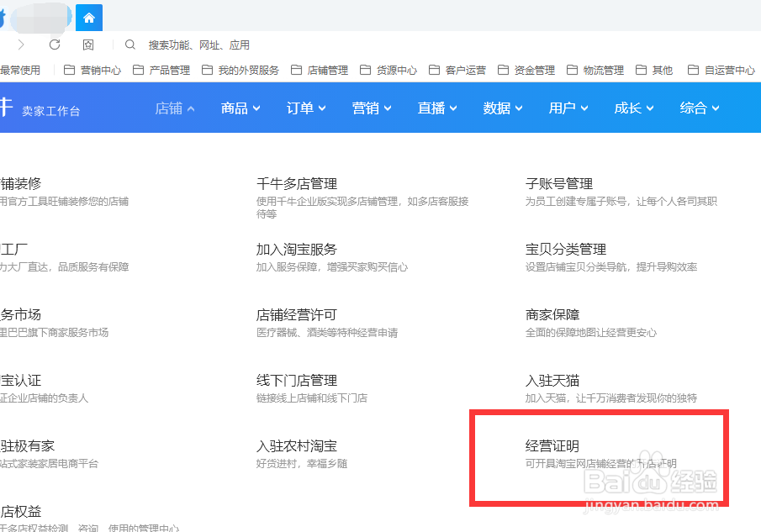Open the 铺装修 shop decoration link
Viewport: 761px width, 532px height.
21,184
